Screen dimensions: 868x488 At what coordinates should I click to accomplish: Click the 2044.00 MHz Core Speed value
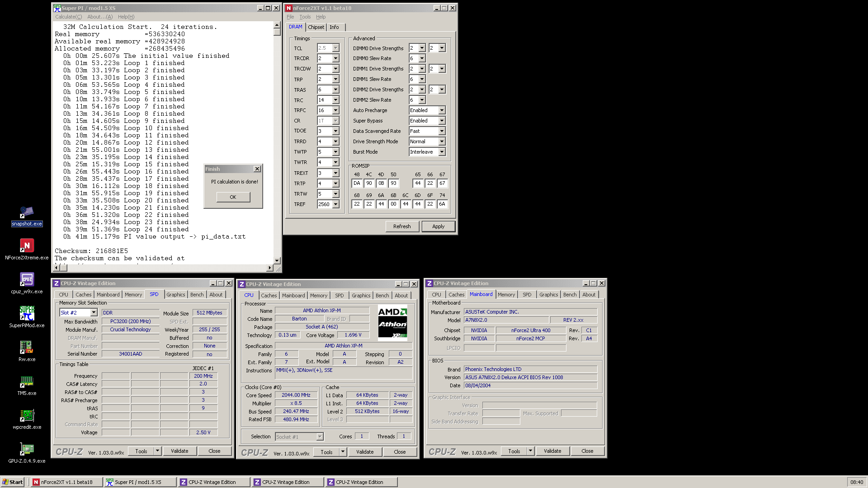click(296, 395)
